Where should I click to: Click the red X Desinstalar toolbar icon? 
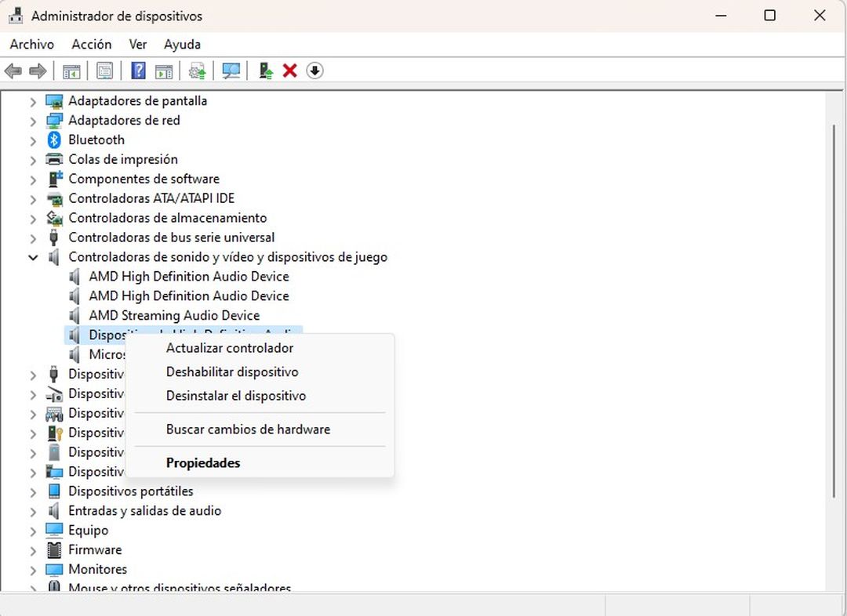[x=289, y=71]
